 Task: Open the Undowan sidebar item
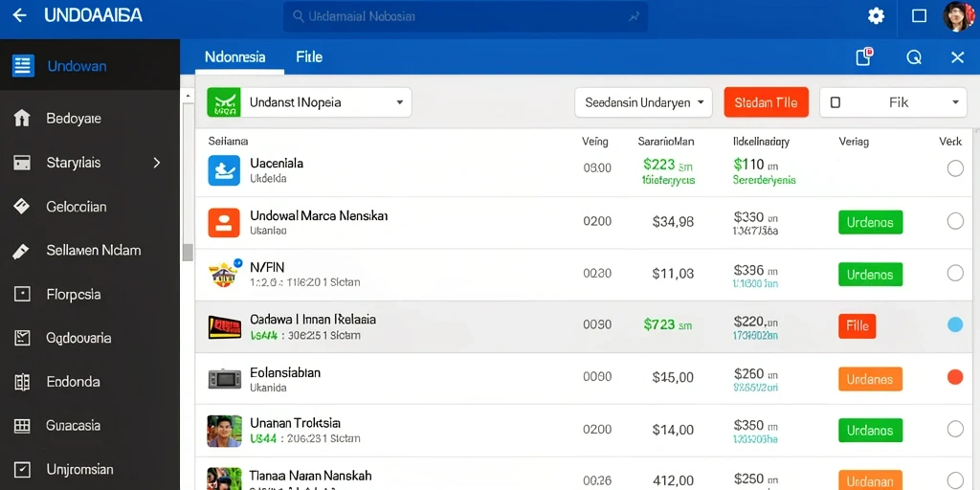click(x=90, y=66)
